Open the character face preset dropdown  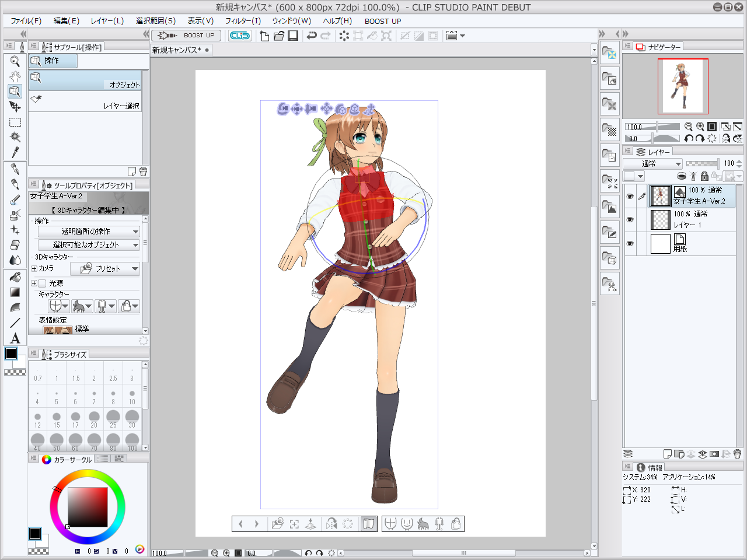(x=59, y=306)
